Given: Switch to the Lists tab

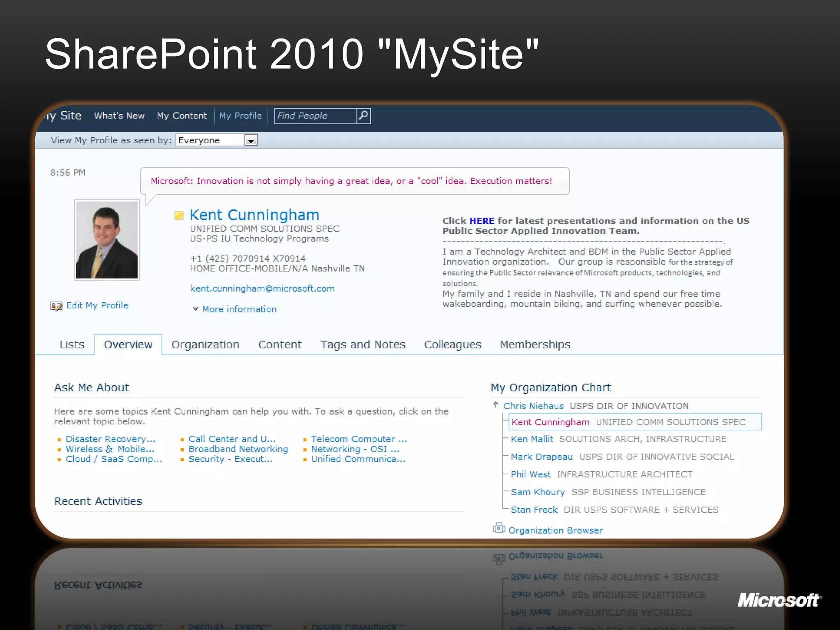Looking at the screenshot, I should click(72, 345).
